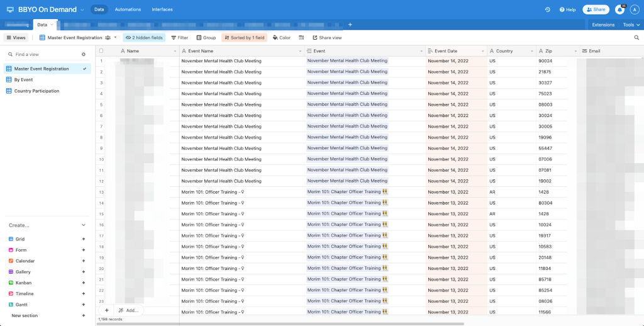644x326 pixels.
Task: Open the search magnifier in toolbar
Action: (636, 38)
